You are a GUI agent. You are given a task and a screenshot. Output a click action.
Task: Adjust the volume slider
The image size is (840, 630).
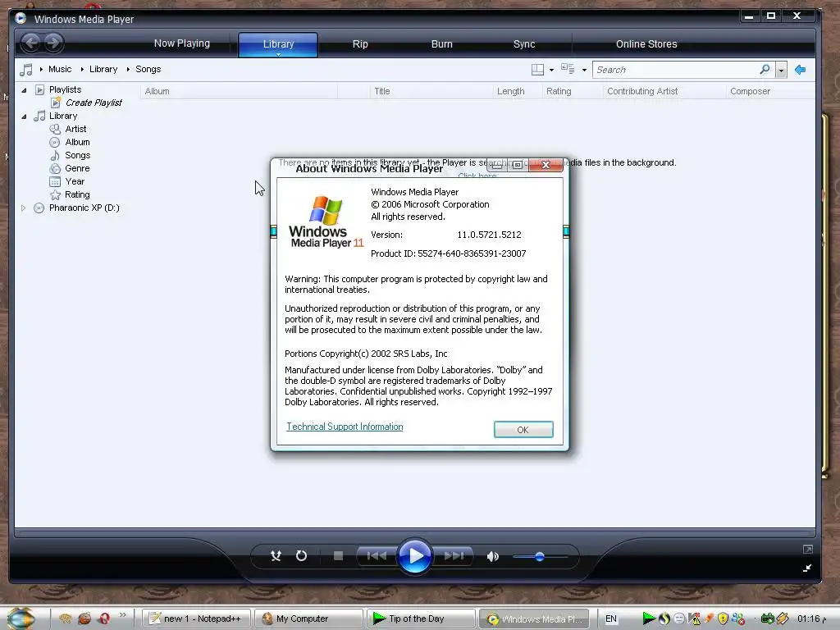pos(540,557)
